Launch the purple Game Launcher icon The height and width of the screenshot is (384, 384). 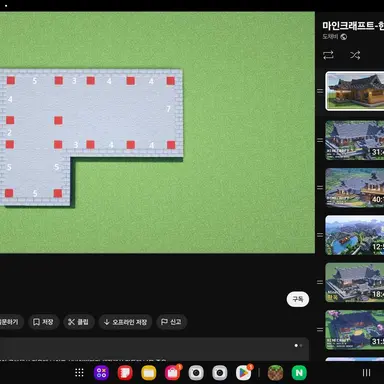(102, 373)
